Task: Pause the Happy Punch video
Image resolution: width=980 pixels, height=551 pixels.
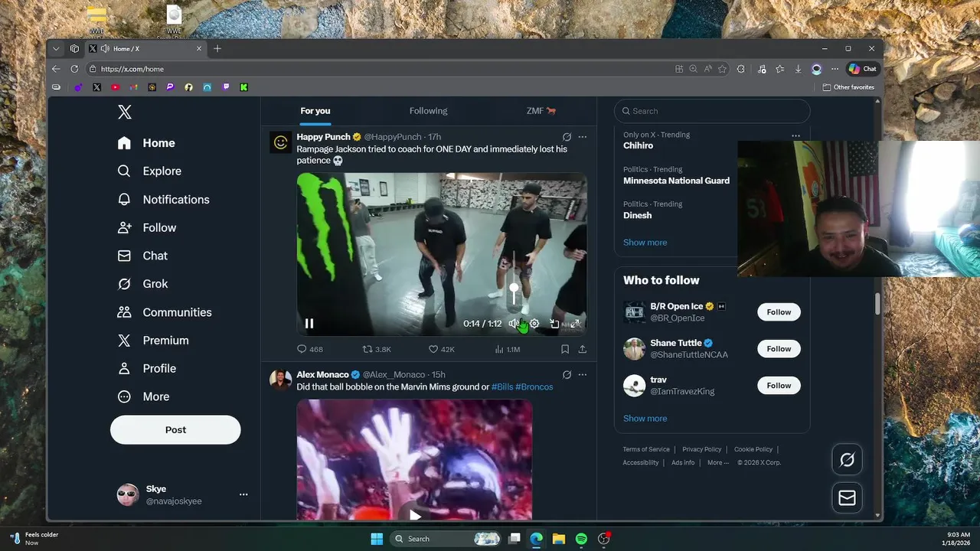Action: coord(309,324)
